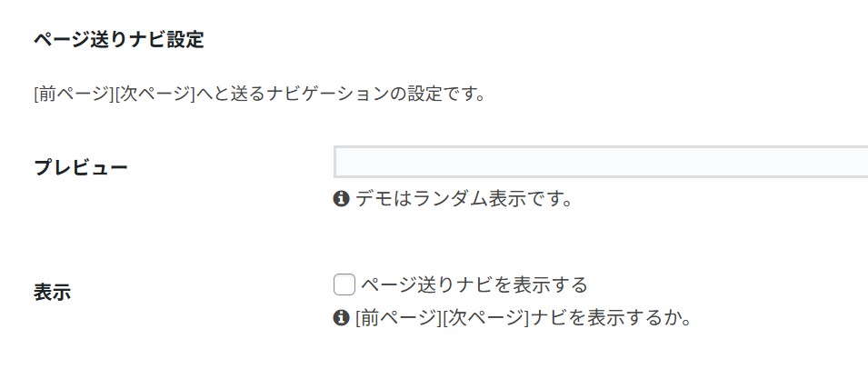The height and width of the screenshot is (369, 868).
Task: Click the デモはランダム表示です hint text
Action: click(x=464, y=198)
